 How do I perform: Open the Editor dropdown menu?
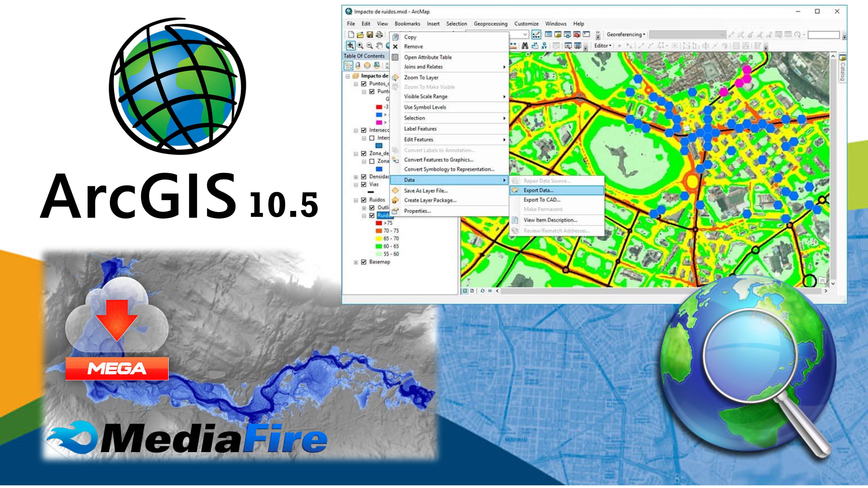pos(602,46)
